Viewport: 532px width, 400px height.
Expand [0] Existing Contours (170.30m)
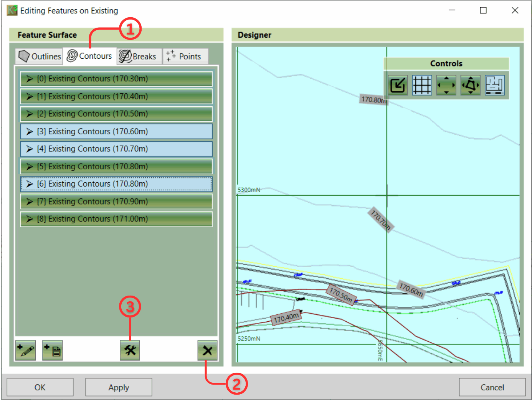pyautogui.click(x=30, y=79)
